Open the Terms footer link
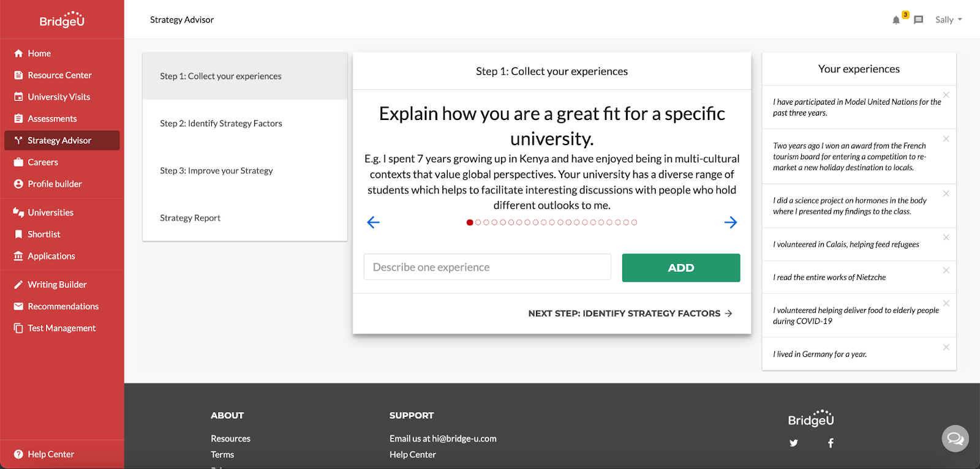Viewport: 980px width, 469px height. 222,454
